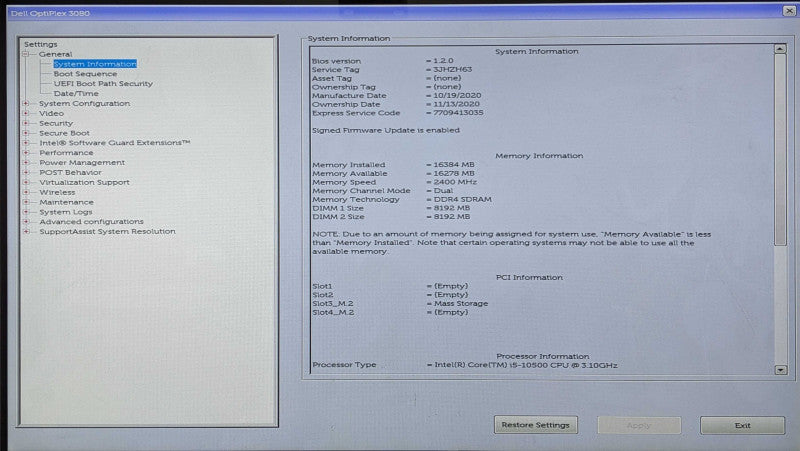800x451 pixels.
Task: Click the greyed-out Apply button
Action: pos(639,425)
